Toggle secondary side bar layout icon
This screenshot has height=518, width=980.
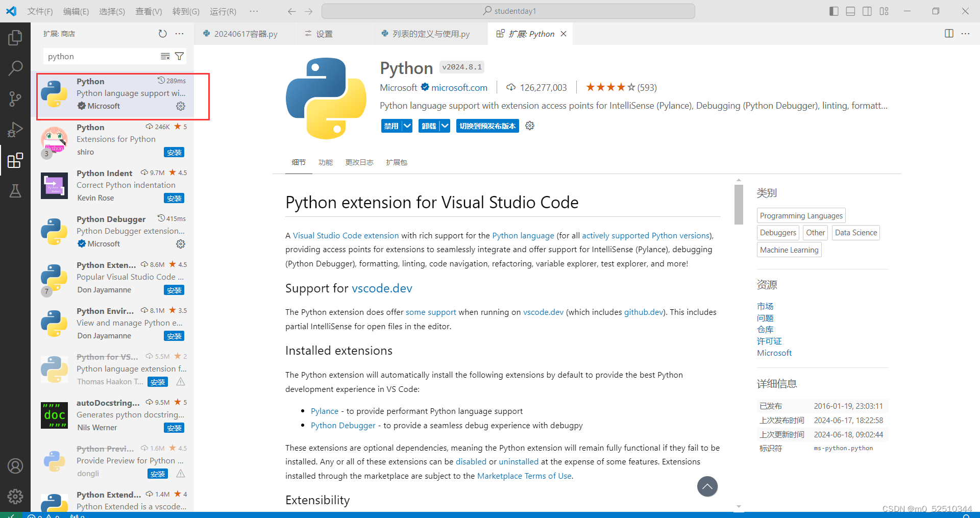pos(867,11)
